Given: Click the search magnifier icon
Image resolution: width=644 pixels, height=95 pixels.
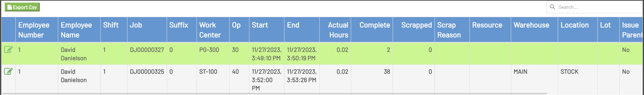Looking at the screenshot, I should click(553, 7).
